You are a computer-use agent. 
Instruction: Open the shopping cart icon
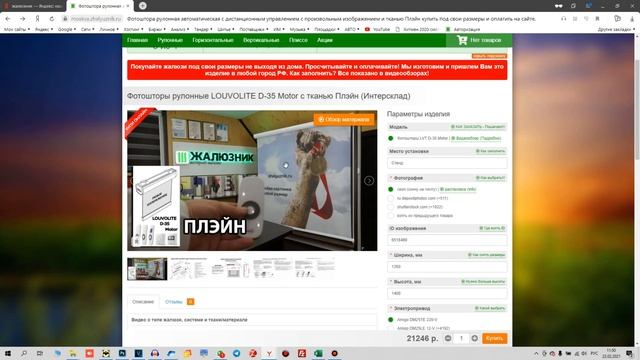[x=462, y=40]
